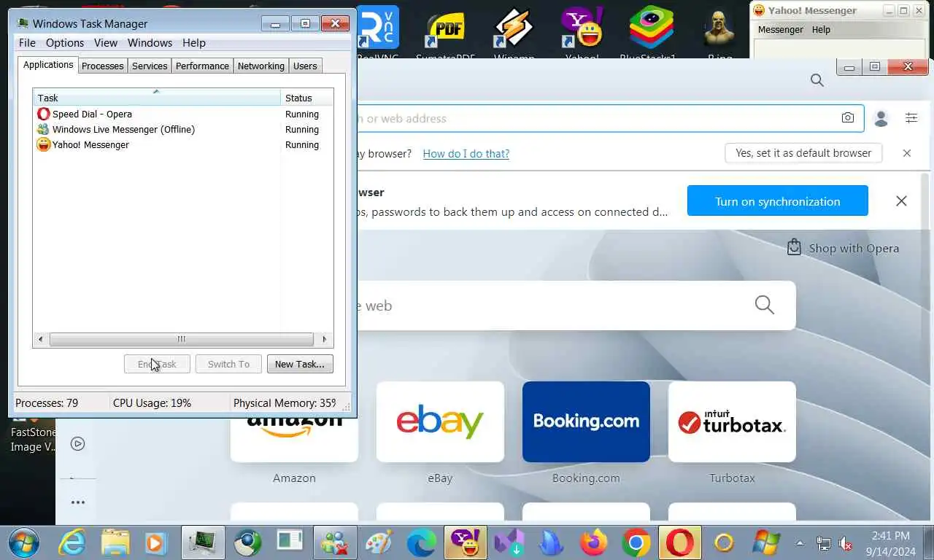Viewport: 934px width, 560px height.
Task: Open Winamp desktop shortcut
Action: [514, 33]
